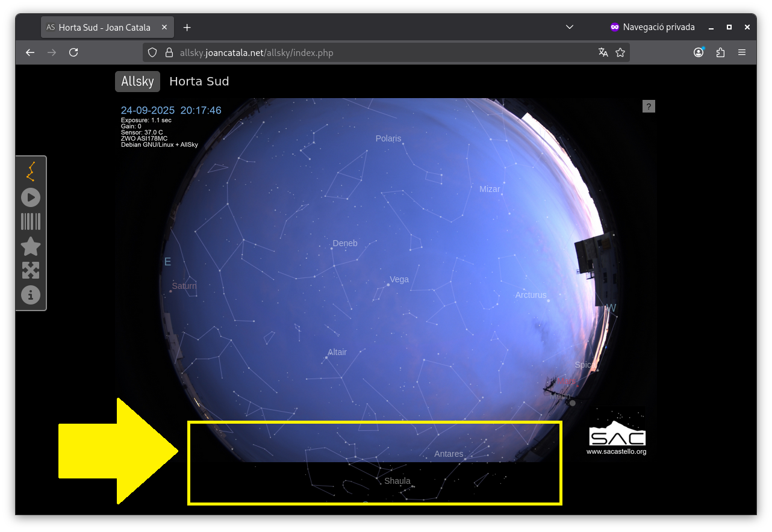
Task: Click the question mark help button
Action: coord(649,107)
